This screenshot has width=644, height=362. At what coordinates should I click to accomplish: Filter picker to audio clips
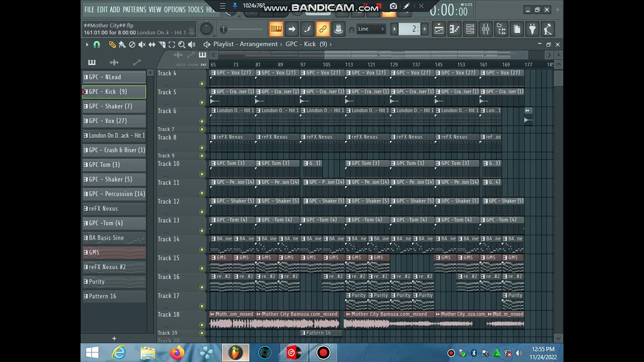114,62
